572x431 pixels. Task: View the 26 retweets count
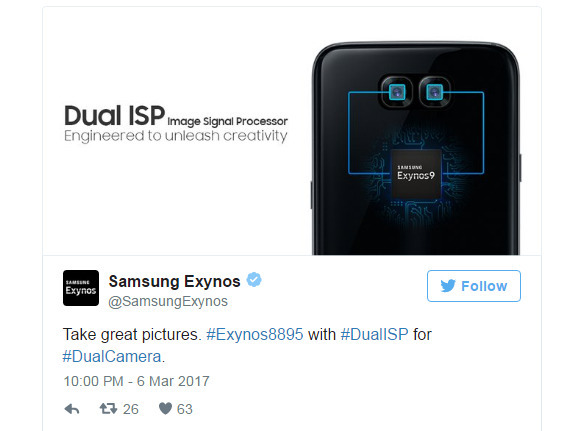131,409
